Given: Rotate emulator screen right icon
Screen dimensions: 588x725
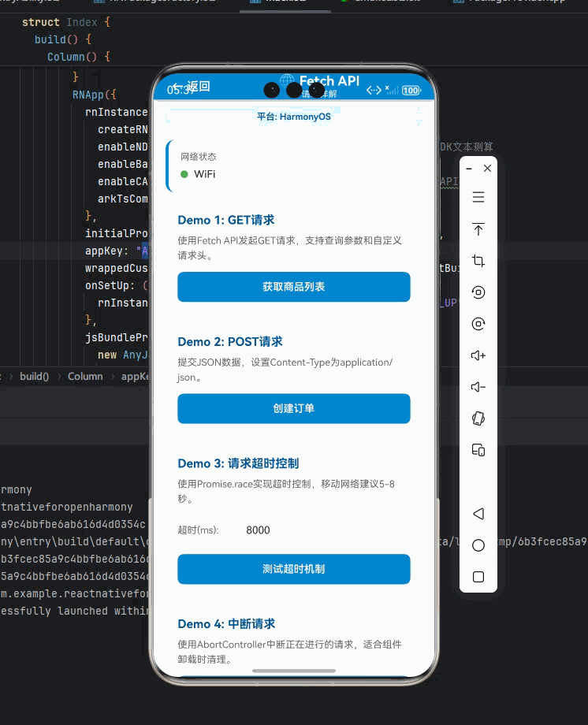Looking at the screenshot, I should click(x=478, y=324).
